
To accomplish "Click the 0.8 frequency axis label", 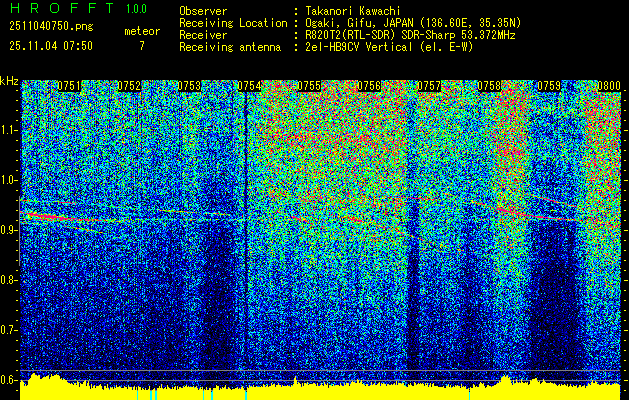I will click(x=8, y=280).
